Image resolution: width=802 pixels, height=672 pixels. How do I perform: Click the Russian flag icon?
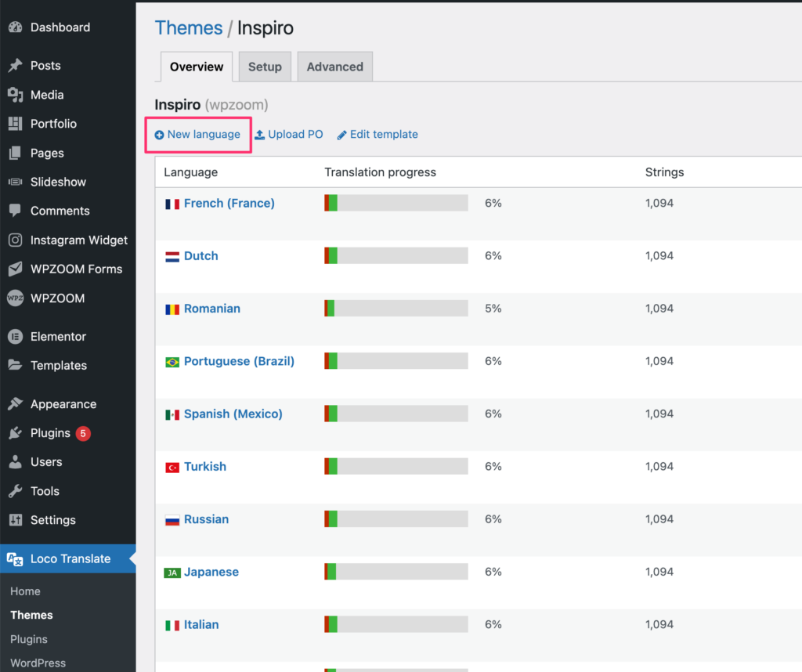[x=172, y=520]
